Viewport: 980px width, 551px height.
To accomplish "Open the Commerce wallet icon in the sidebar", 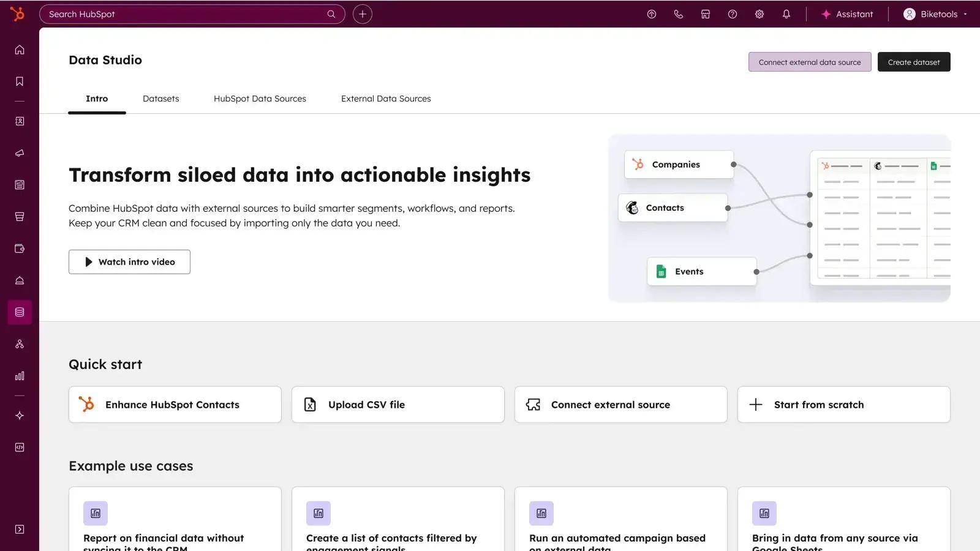I will point(20,249).
